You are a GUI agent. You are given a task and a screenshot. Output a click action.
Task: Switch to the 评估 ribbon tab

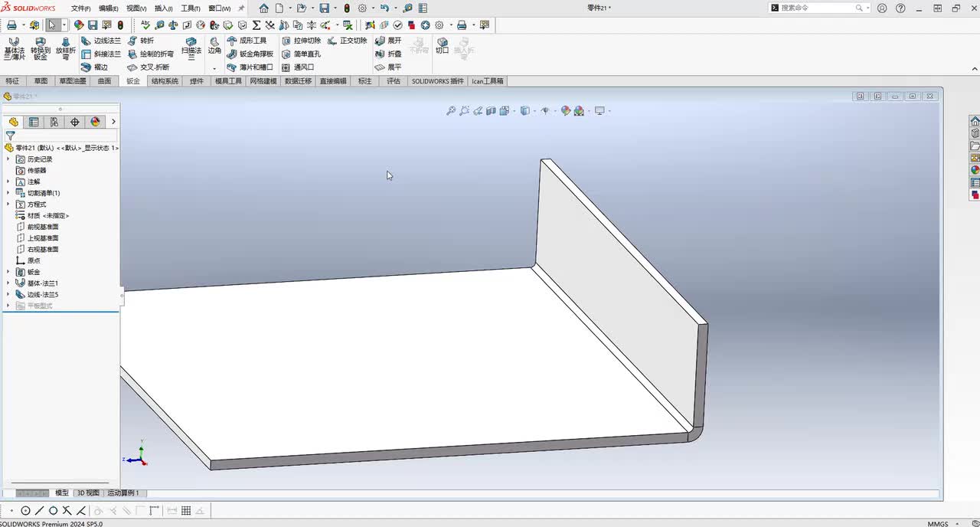(393, 81)
